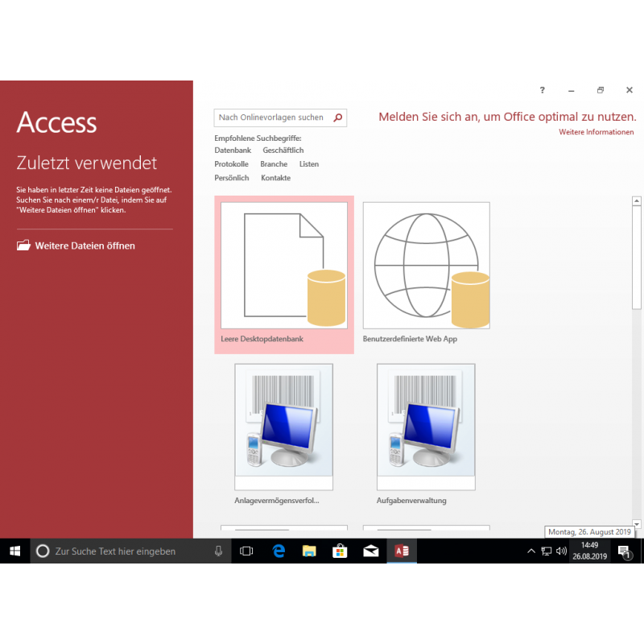Open Microsoft Edge from the taskbar
644x644 pixels.
(x=279, y=551)
